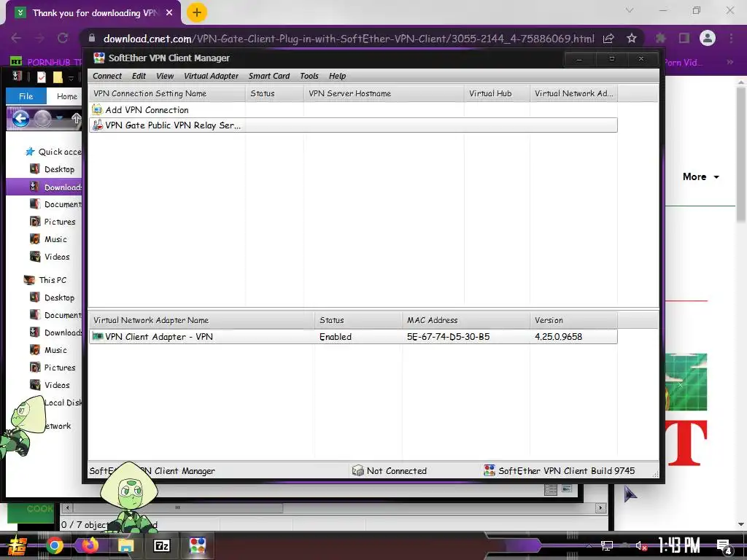This screenshot has width=747, height=560.
Task: Open the View menu in SoftEther
Action: 165,76
